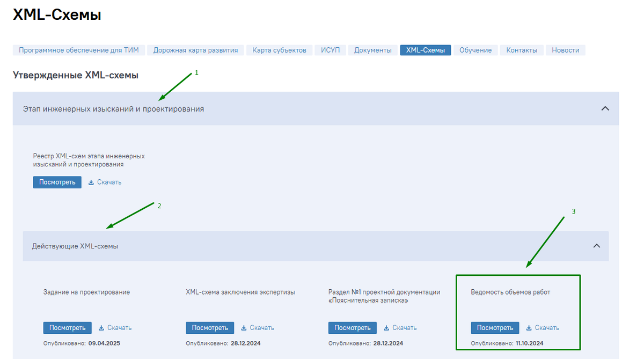Click download icon under Задание на проектирование
This screenshot has width=644, height=359.
point(101,328)
